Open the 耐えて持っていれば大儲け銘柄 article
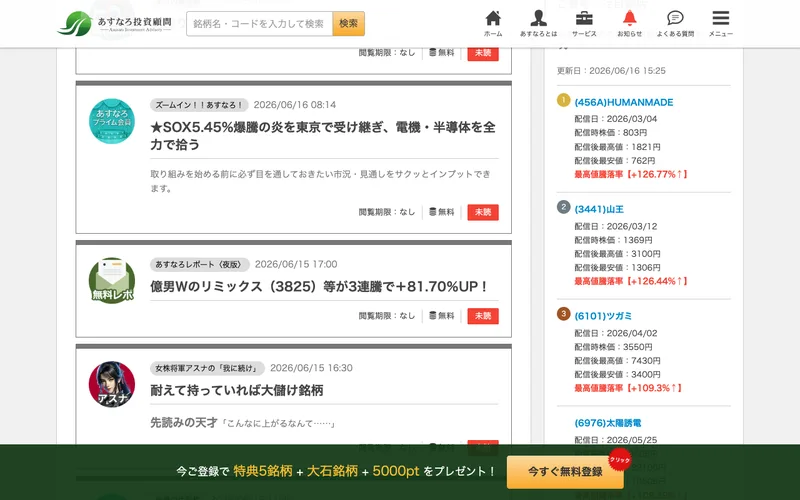This screenshot has height=500, width=800. pyautogui.click(x=237, y=390)
